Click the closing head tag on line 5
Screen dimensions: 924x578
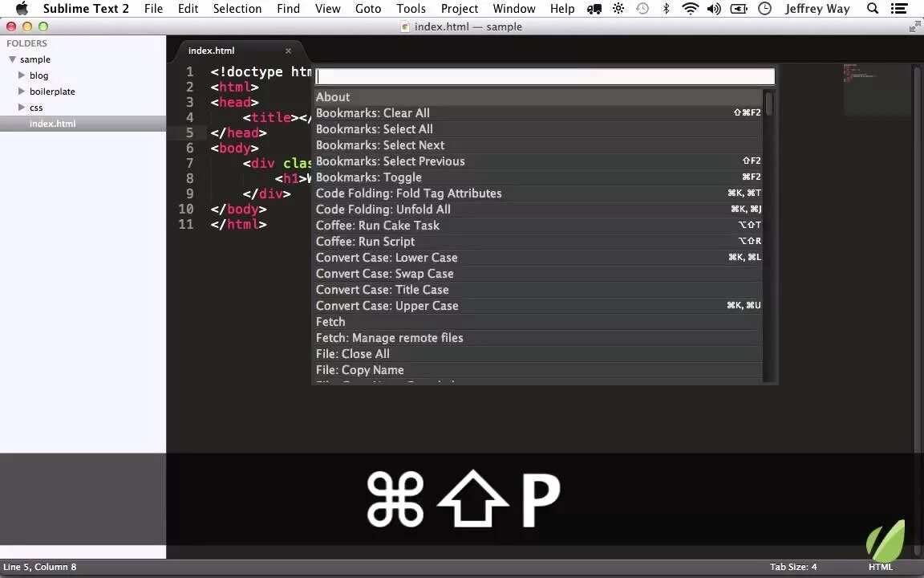tap(239, 132)
